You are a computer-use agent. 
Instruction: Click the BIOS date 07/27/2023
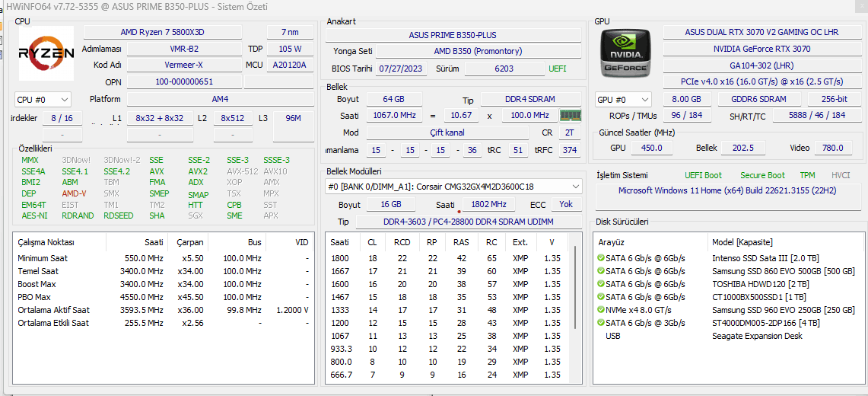click(402, 69)
